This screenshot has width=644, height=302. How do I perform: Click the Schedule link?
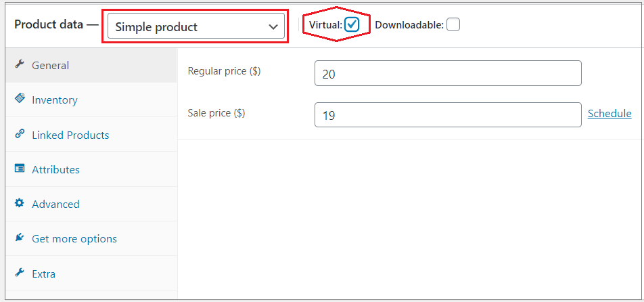[x=609, y=114]
